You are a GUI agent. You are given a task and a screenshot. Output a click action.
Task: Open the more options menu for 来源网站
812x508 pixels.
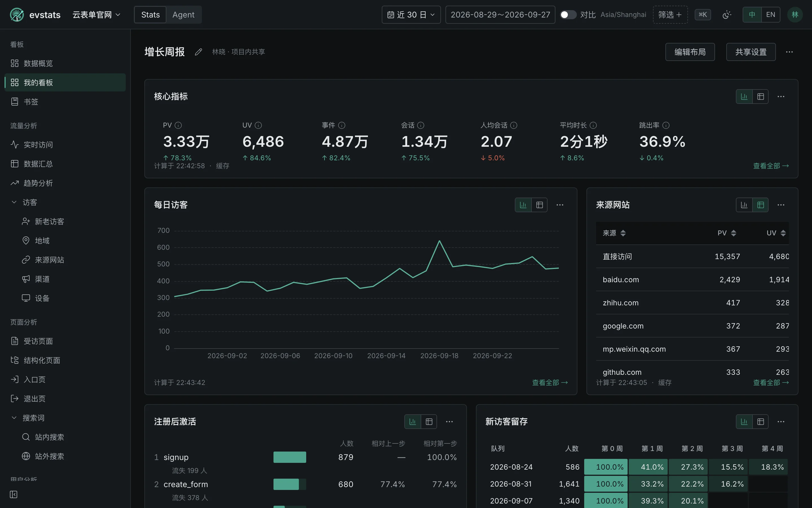click(x=781, y=205)
